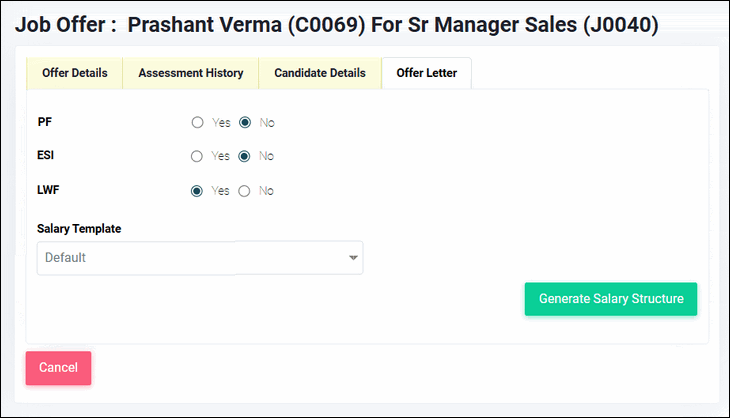Switch to the Offer Details tab
Image resolution: width=730 pixels, height=418 pixels.
click(x=74, y=73)
